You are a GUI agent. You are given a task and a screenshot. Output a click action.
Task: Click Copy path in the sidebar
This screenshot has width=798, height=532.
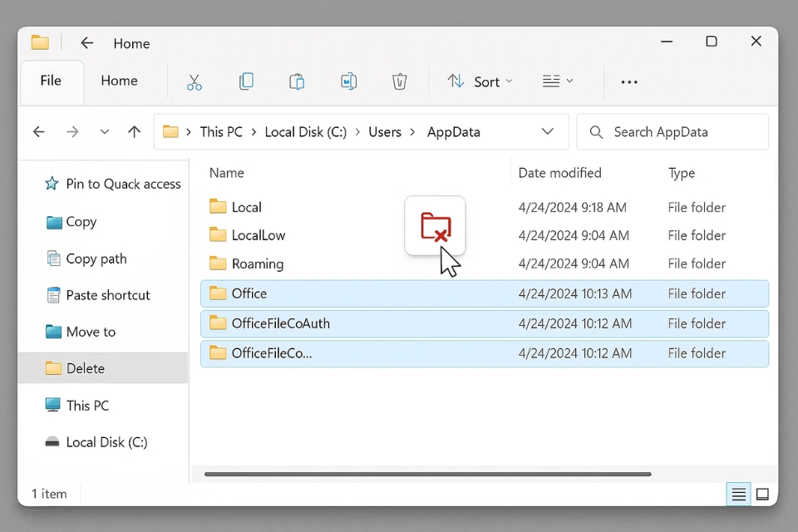tap(96, 259)
